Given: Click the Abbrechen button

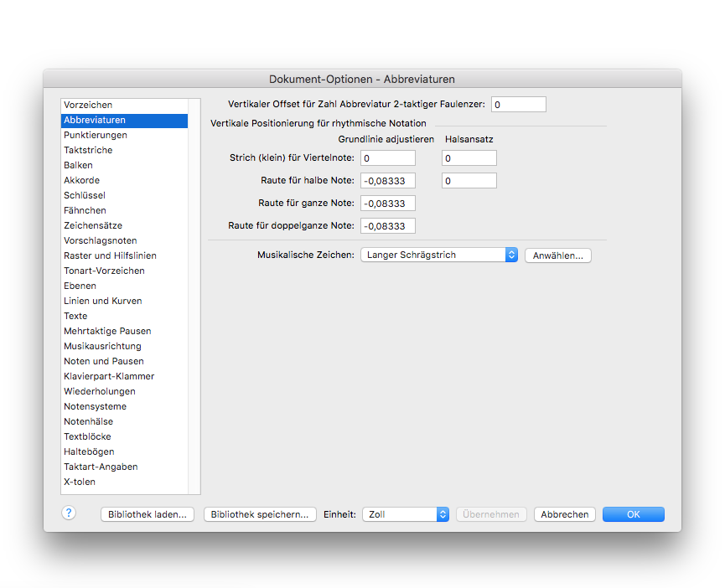Looking at the screenshot, I should pos(564,514).
